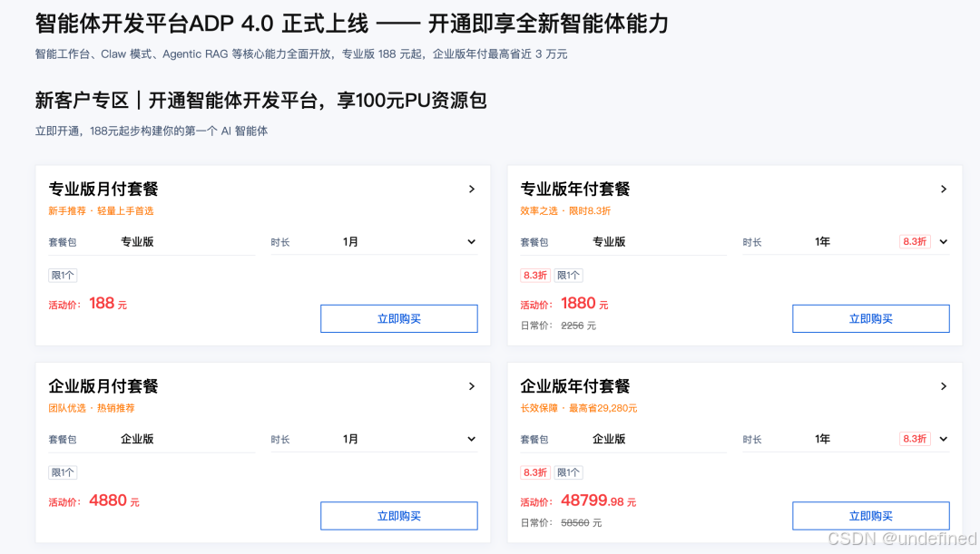Click the 智能工作台、Claw 模式 description line
The height and width of the screenshot is (554, 980).
[301, 54]
